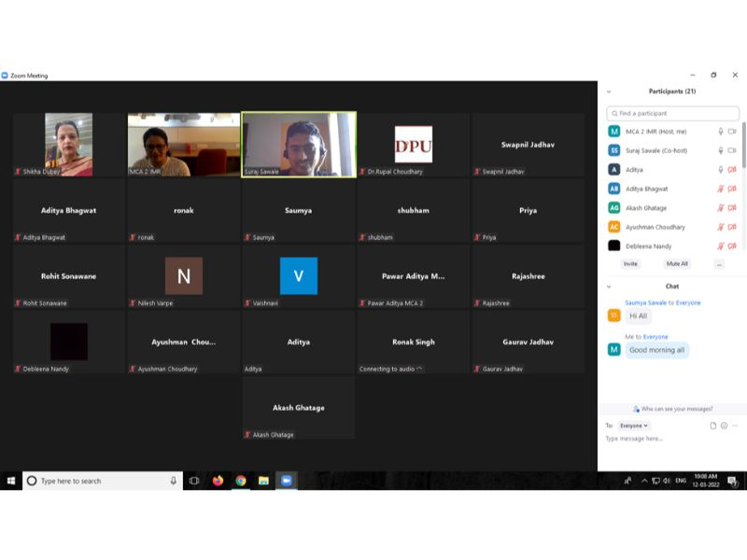This screenshot has width=747, height=560.
Task: Select the MCA 2 IMR video tile
Action: coord(184,145)
